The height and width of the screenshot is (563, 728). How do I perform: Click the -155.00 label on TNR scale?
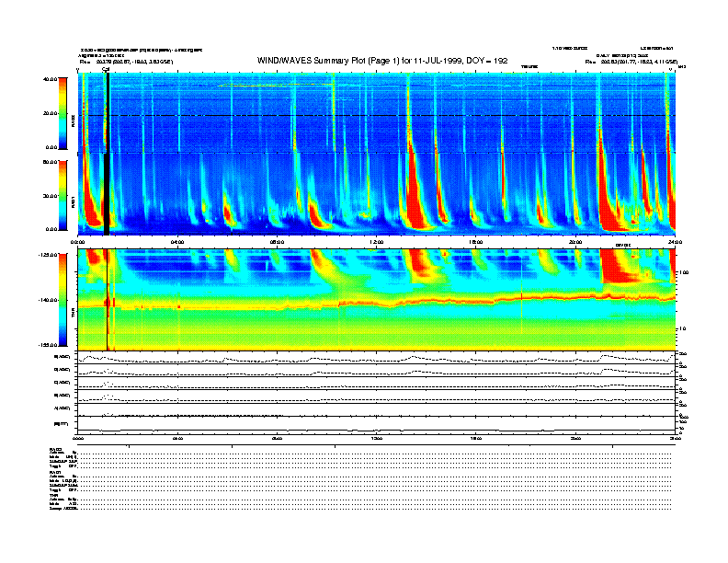48,345
